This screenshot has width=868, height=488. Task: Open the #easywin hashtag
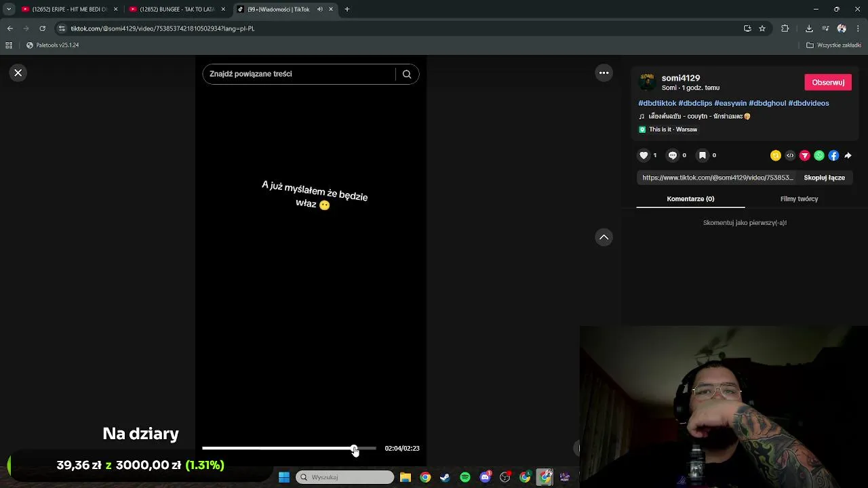pyautogui.click(x=730, y=103)
